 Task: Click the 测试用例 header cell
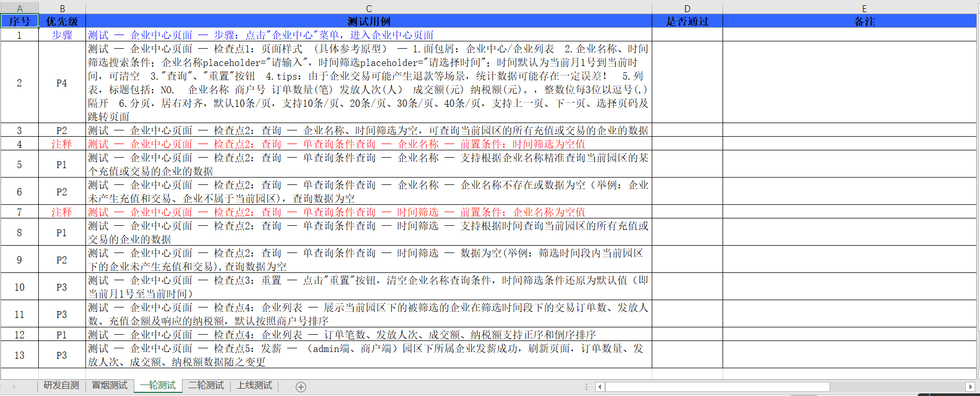(x=369, y=21)
